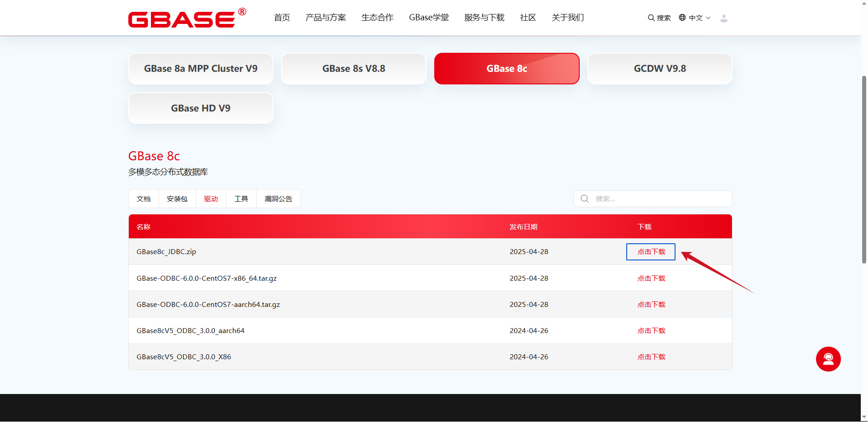Click the GBase8cV5_ODBC_3.0.0_X86 file name
868x422 pixels.
coord(184,357)
